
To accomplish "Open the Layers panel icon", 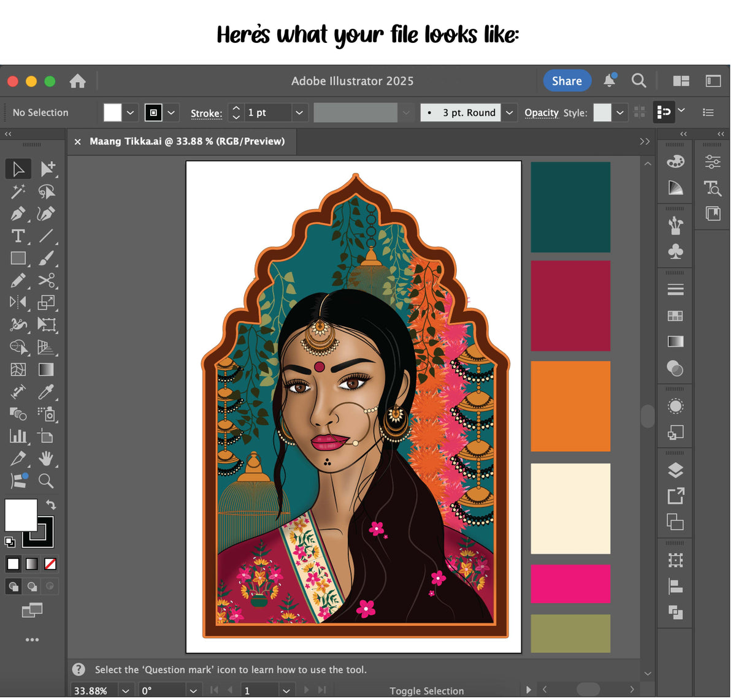I will tap(675, 470).
